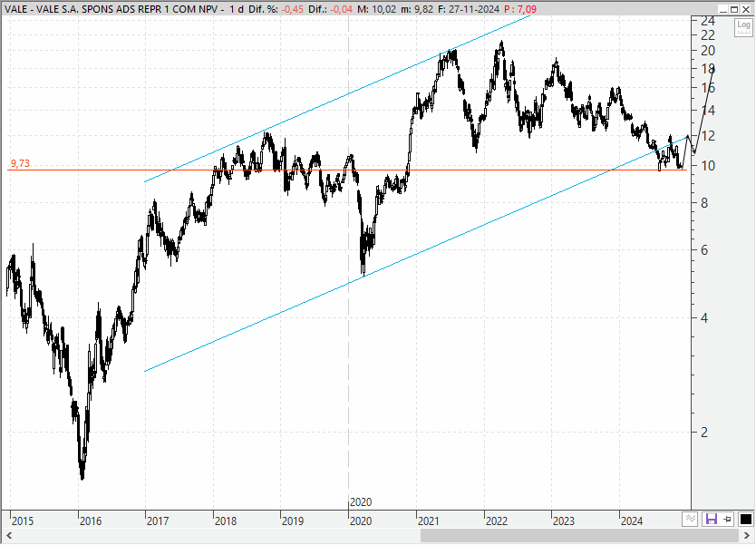
Task: Click the 2022 year label on the time axis
Action: 497,521
